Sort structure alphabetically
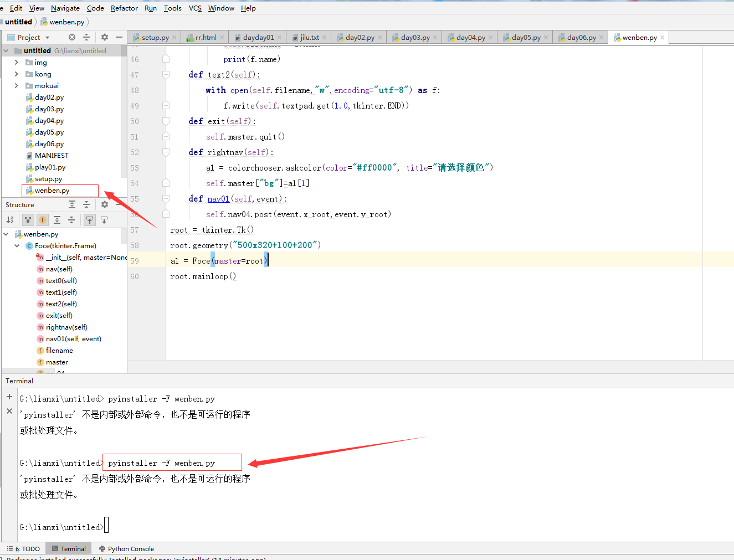The width and height of the screenshot is (734, 560). 10,220
